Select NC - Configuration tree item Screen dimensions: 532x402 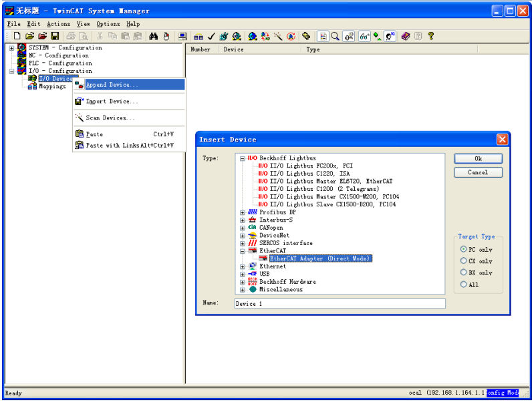[x=58, y=55]
